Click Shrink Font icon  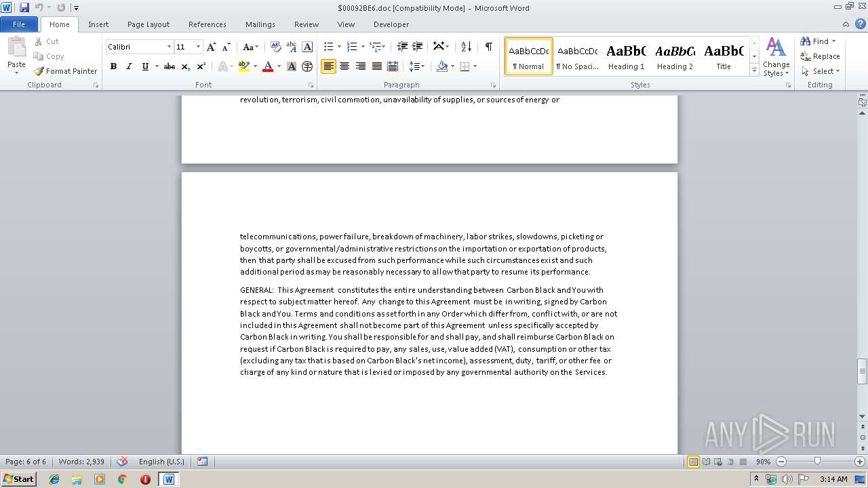(x=226, y=47)
